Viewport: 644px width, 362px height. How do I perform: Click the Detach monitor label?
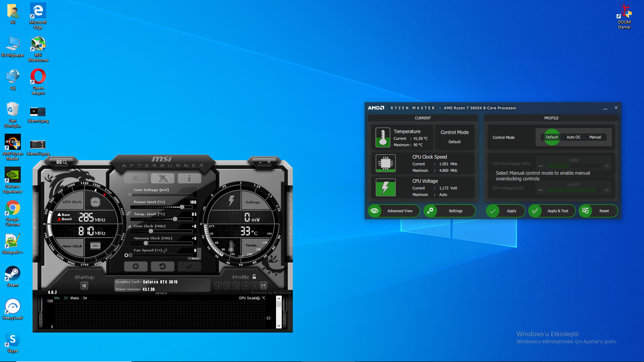(161, 293)
